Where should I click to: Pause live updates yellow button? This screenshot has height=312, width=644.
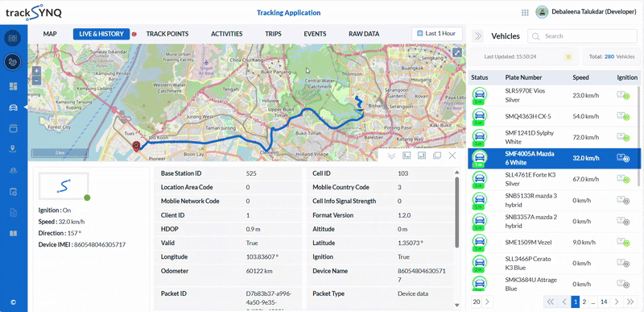click(x=568, y=56)
